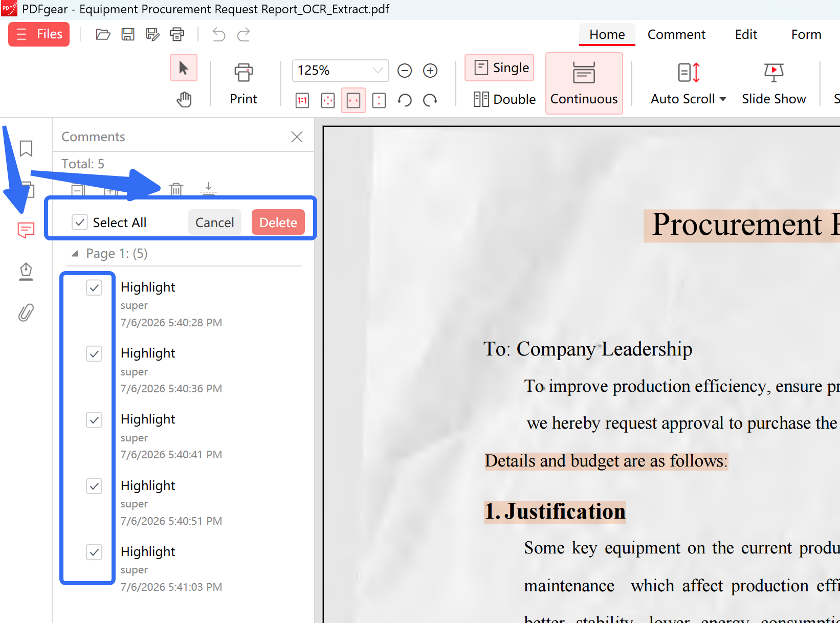Uncheck the Highlight comment from 5:40:36 PM
Image resolution: width=840 pixels, height=623 pixels.
[x=94, y=353]
